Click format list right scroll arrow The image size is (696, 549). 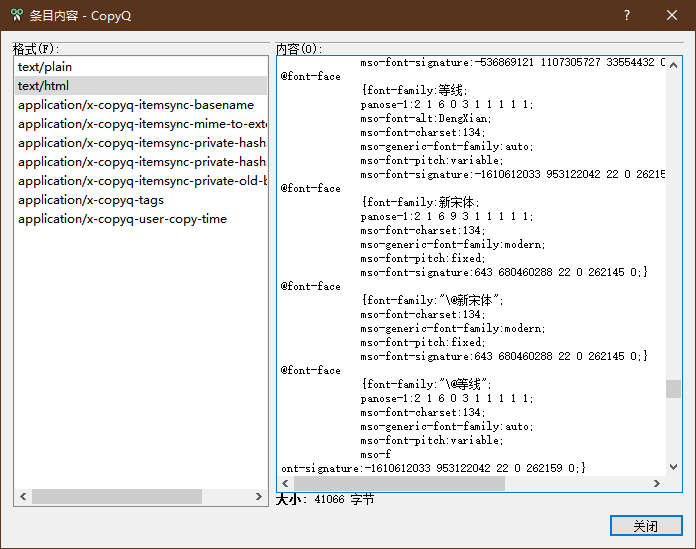pos(261,497)
